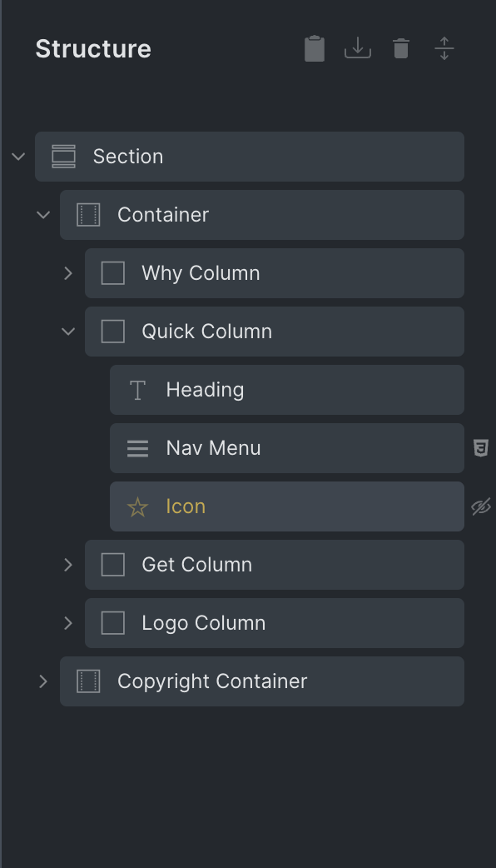Collapse the Quick Column chevron
This screenshot has height=868, width=496.
point(68,332)
